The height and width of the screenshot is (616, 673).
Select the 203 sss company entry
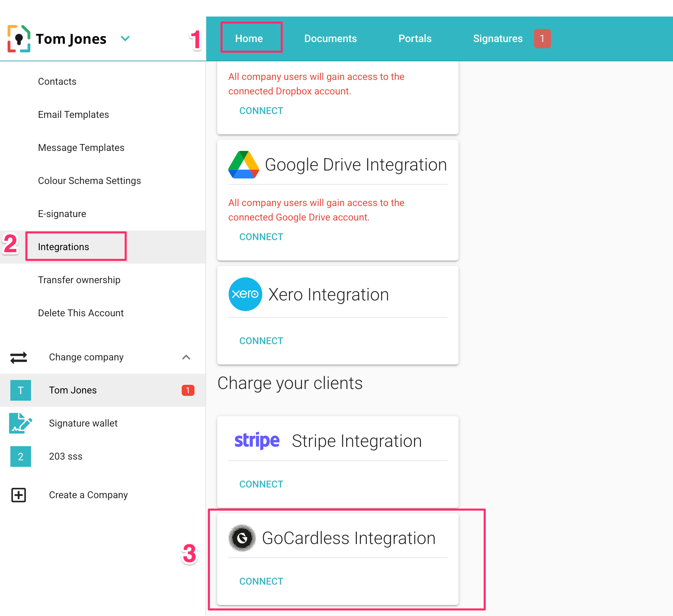pos(66,456)
